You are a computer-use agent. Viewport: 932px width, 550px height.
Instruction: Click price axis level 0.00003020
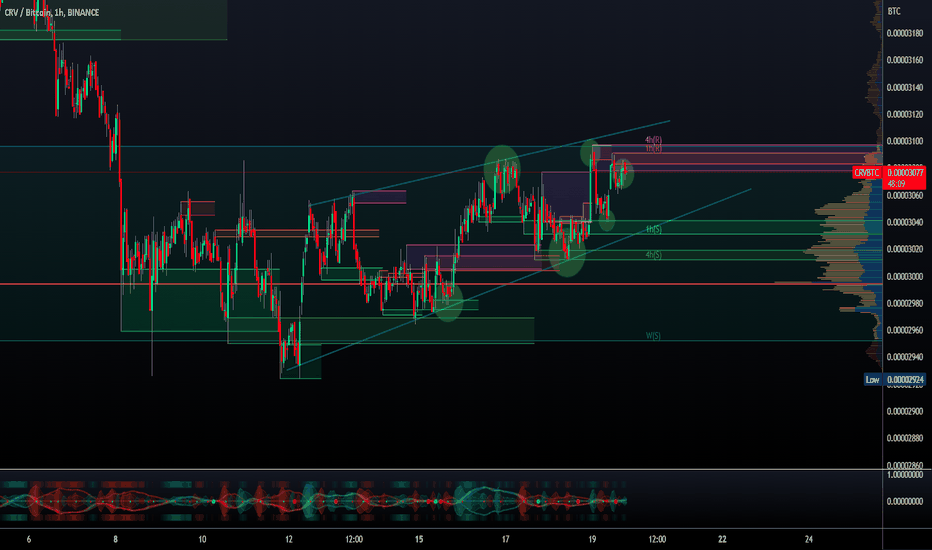point(905,249)
